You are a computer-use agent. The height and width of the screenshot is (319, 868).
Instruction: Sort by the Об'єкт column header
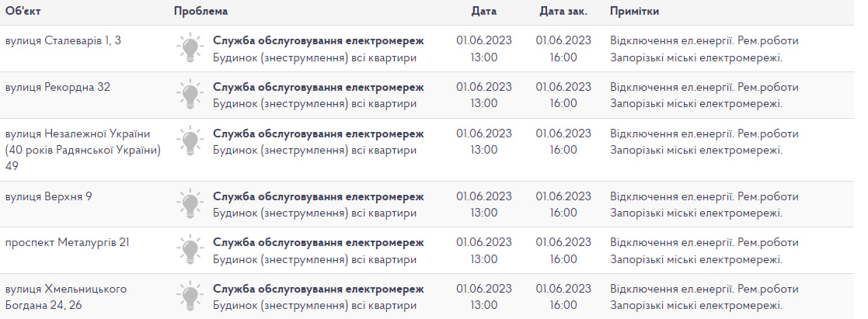click(x=23, y=11)
